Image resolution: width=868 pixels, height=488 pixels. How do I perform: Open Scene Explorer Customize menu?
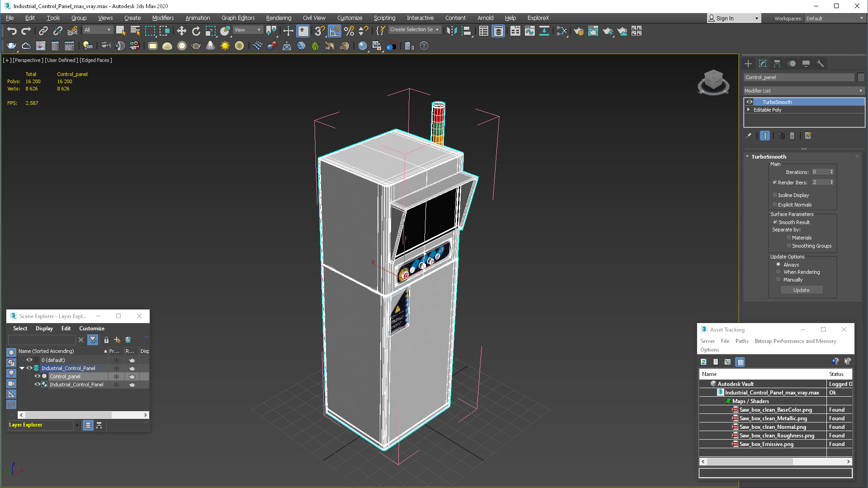92,328
